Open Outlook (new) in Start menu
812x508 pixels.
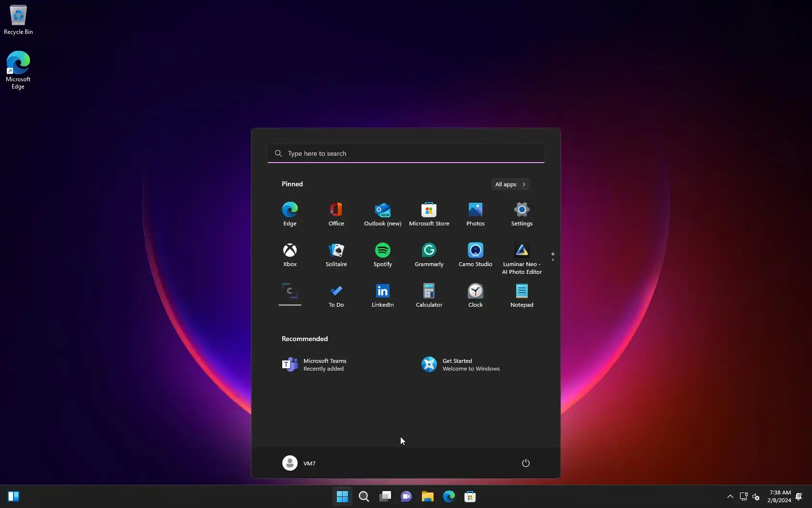(383, 214)
